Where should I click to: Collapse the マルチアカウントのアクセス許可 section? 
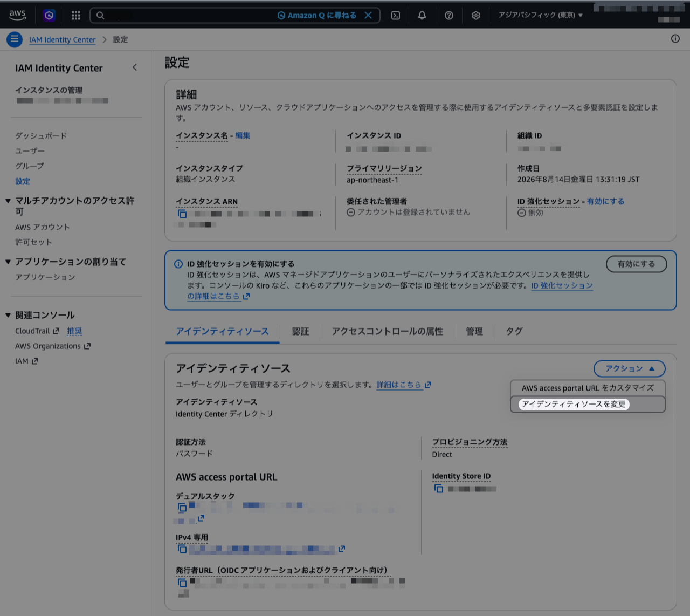pyautogui.click(x=8, y=201)
